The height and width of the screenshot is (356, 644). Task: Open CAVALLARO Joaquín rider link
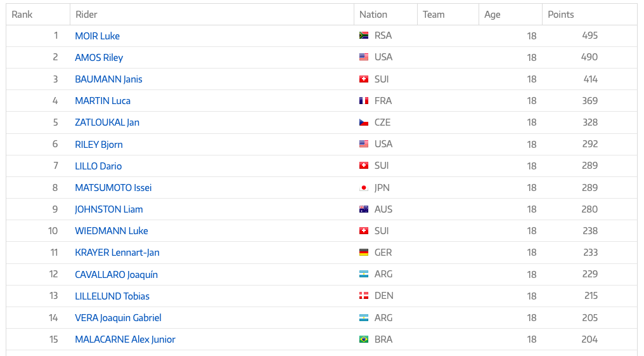pos(116,275)
